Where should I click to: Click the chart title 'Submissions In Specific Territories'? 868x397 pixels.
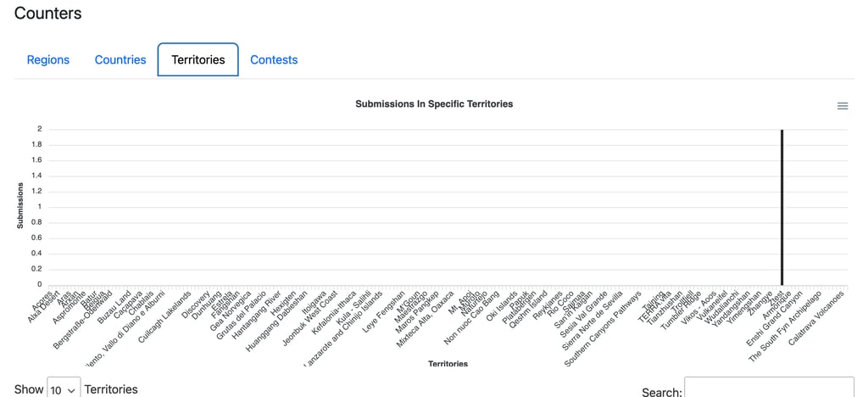pyautogui.click(x=434, y=104)
